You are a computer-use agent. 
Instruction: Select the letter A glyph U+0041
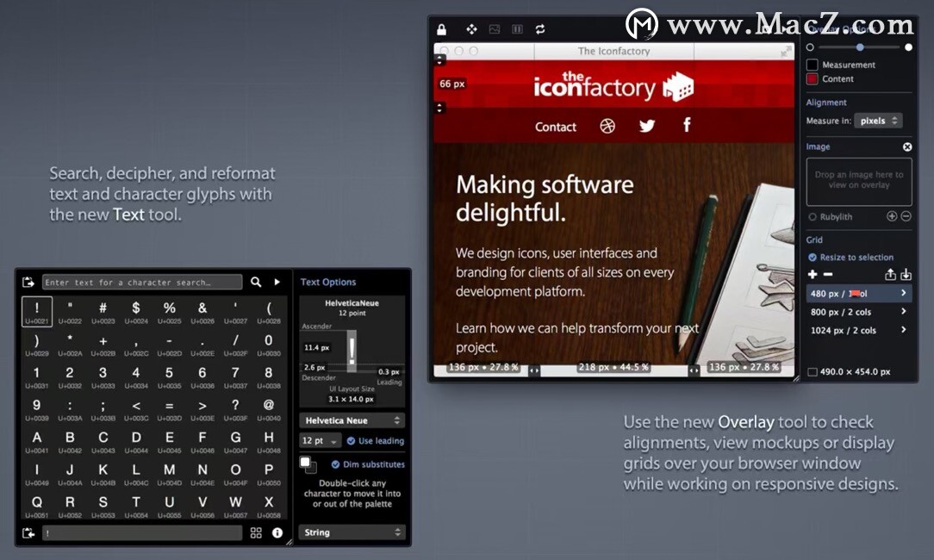point(37,441)
